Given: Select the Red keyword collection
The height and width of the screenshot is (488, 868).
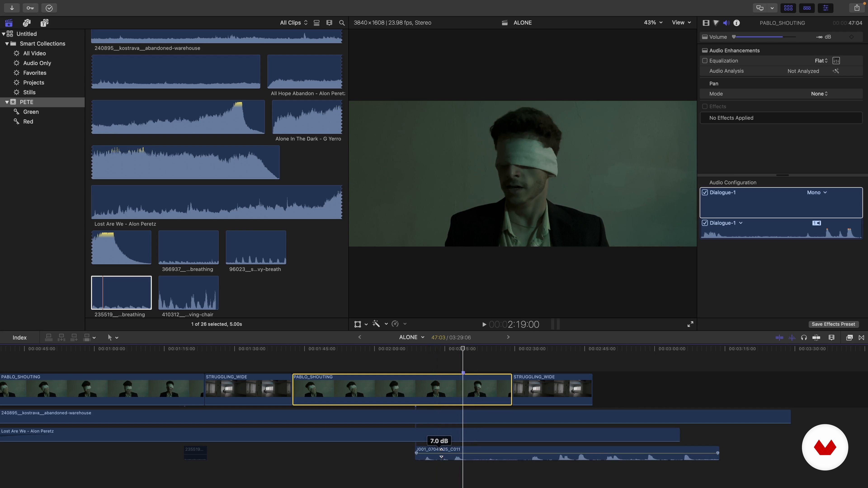Looking at the screenshot, I should pos(28,122).
